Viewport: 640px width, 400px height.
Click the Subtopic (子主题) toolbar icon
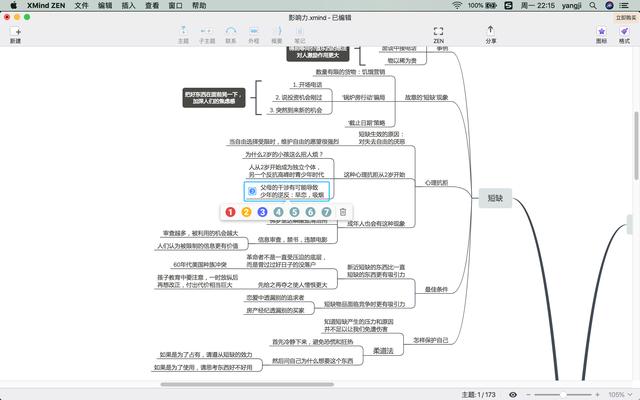pos(207,35)
